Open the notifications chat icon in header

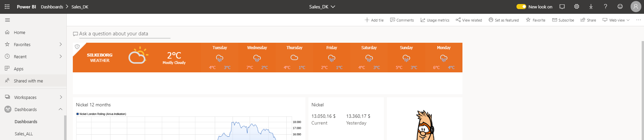click(x=562, y=7)
